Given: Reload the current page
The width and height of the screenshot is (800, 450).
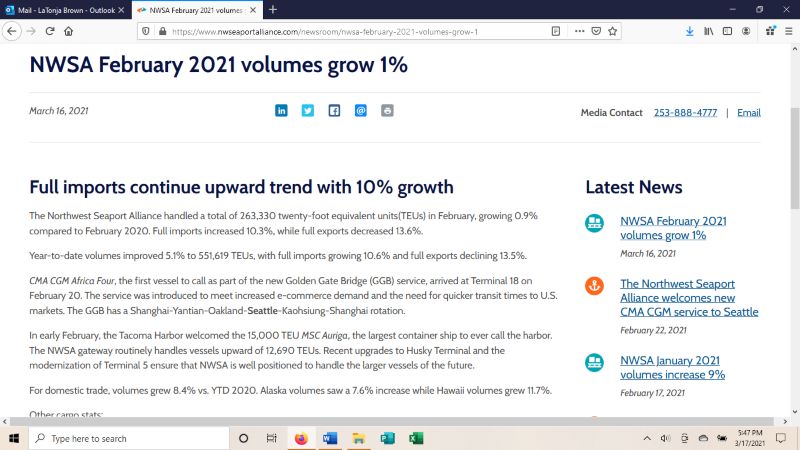Looking at the screenshot, I should [x=50, y=31].
